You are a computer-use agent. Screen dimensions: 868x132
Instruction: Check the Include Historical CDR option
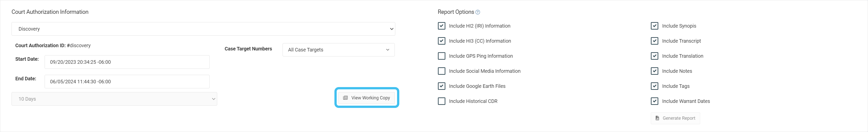pyautogui.click(x=441, y=101)
